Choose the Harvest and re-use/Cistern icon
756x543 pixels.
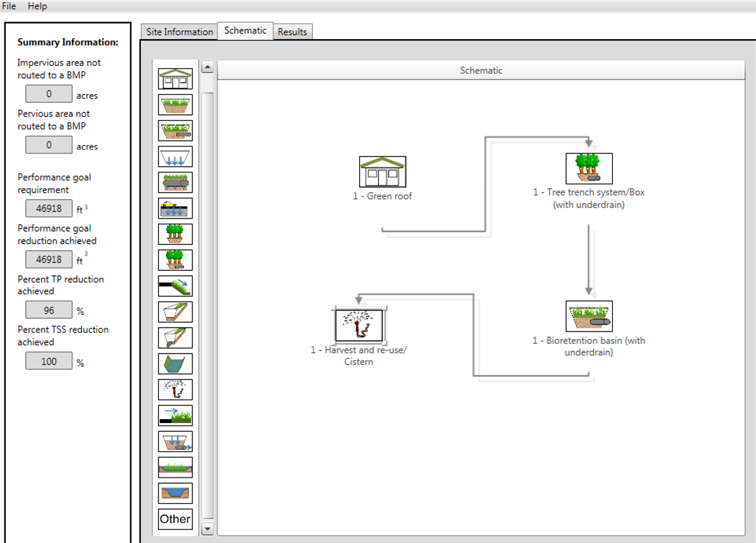175,390
